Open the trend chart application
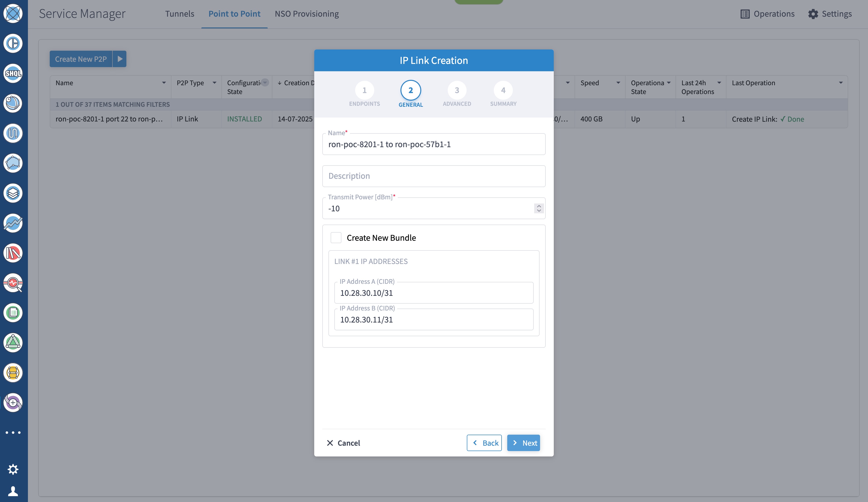This screenshot has width=868, height=502. (13, 223)
